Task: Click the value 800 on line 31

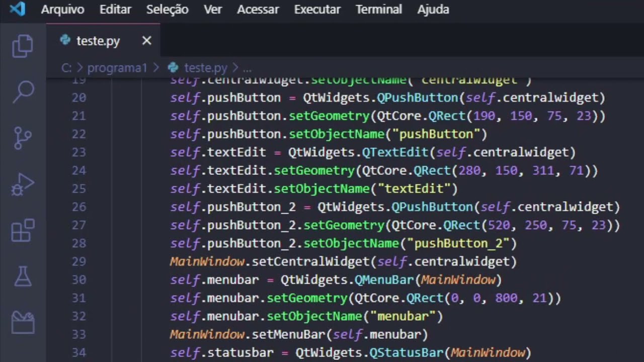Action: coord(506,298)
